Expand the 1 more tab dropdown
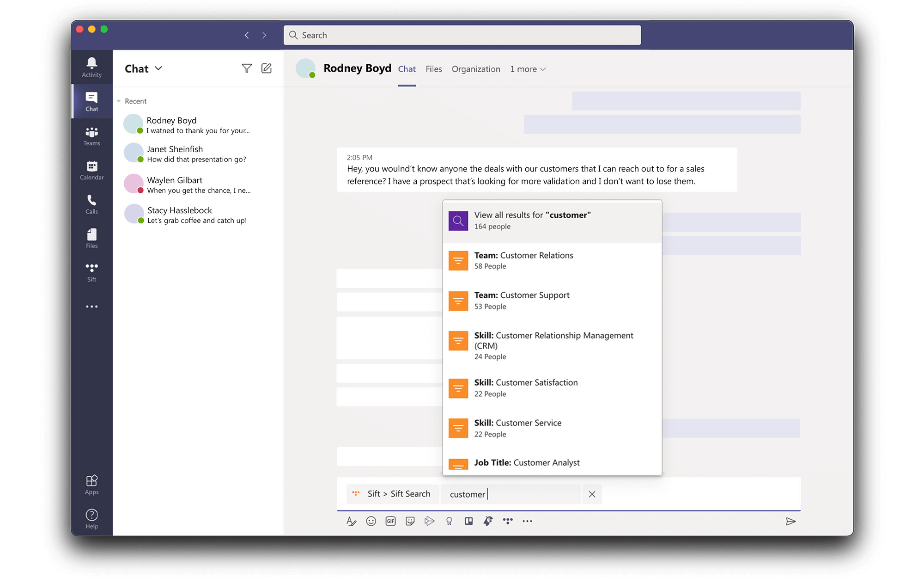 point(528,69)
